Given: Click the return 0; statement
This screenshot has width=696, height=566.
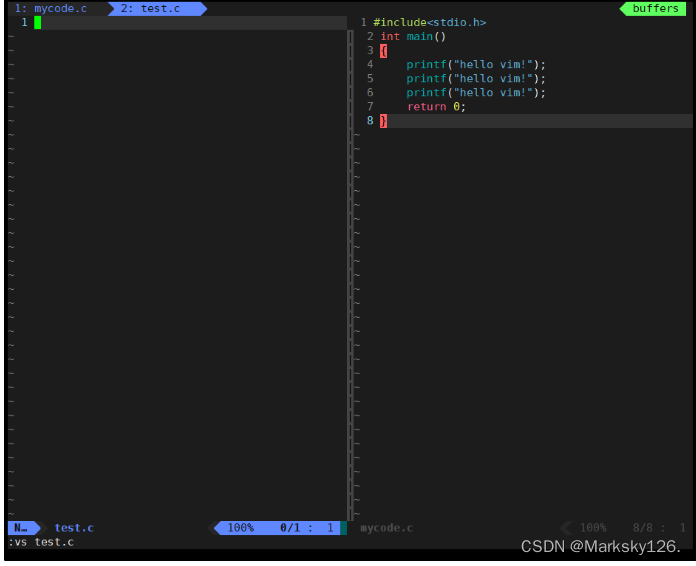Looking at the screenshot, I should (436, 107).
